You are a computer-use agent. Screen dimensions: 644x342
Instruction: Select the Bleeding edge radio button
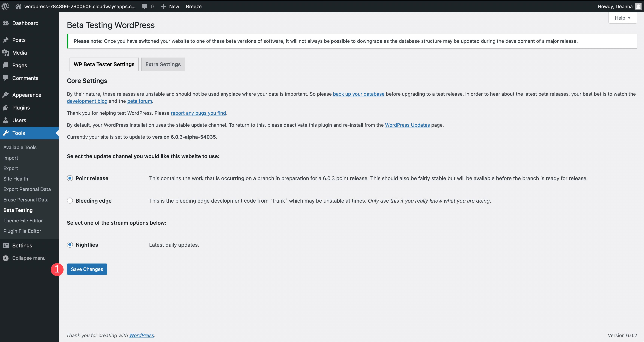pos(69,200)
